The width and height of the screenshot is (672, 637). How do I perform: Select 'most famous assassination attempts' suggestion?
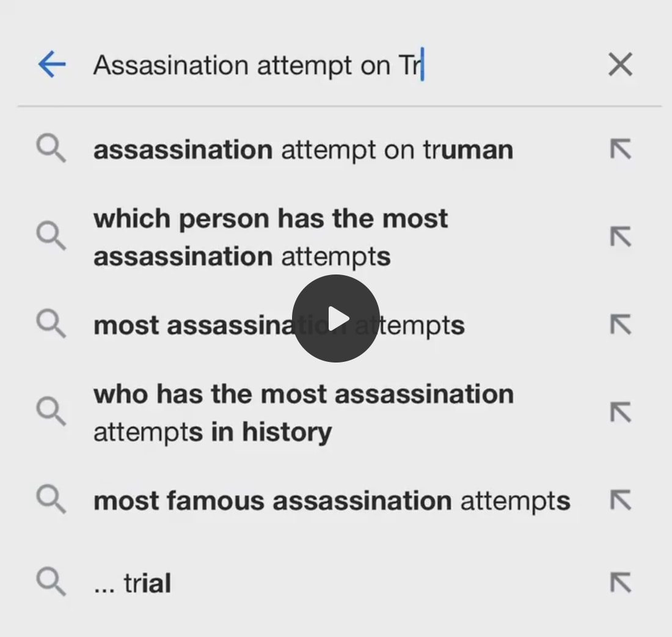[331, 501]
